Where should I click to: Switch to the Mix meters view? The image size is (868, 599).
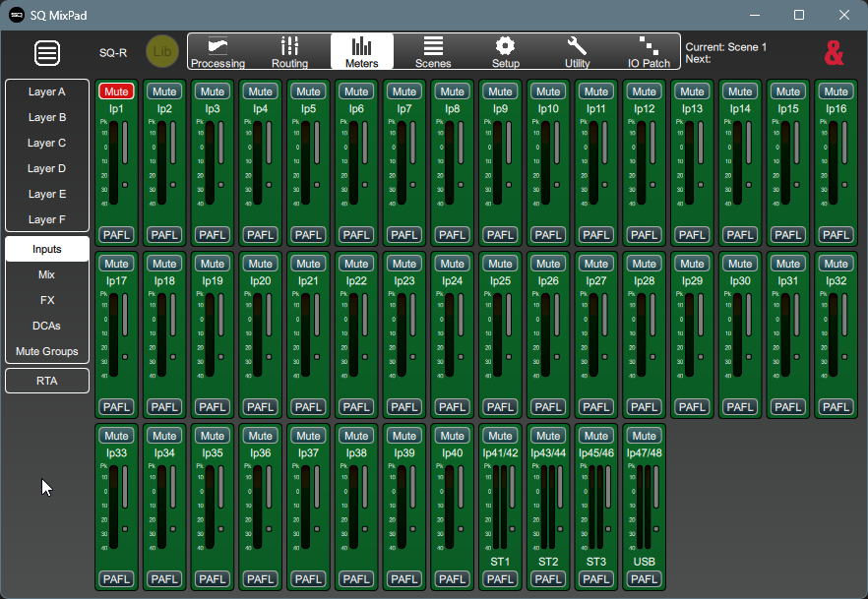coord(47,274)
